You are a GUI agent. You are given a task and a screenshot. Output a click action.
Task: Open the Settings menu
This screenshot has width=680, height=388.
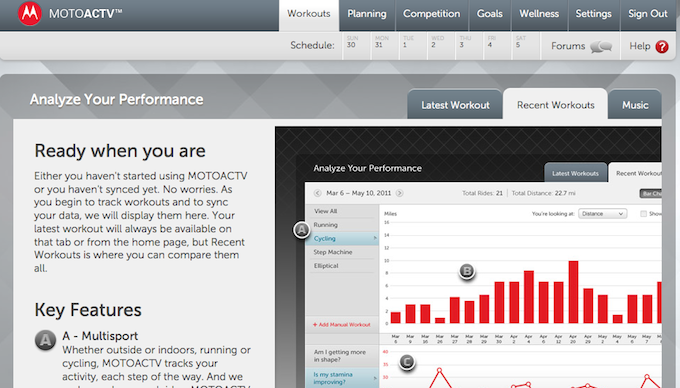point(593,14)
